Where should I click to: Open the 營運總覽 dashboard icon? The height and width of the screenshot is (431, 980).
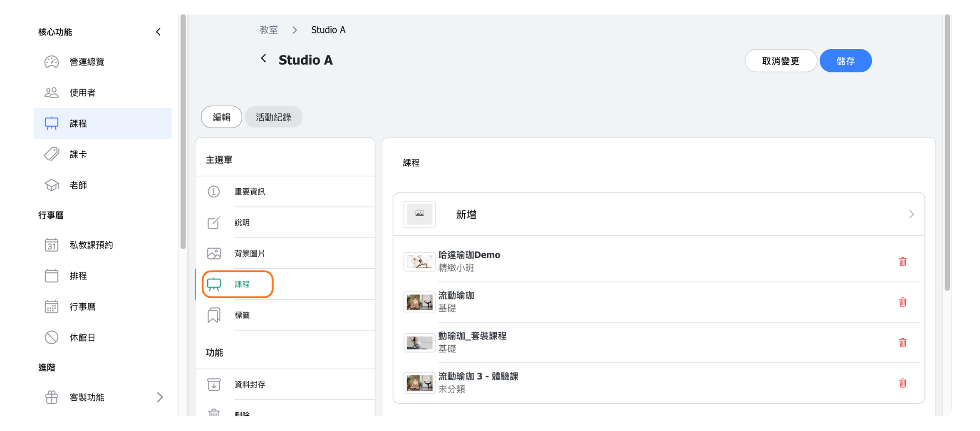click(x=52, y=62)
